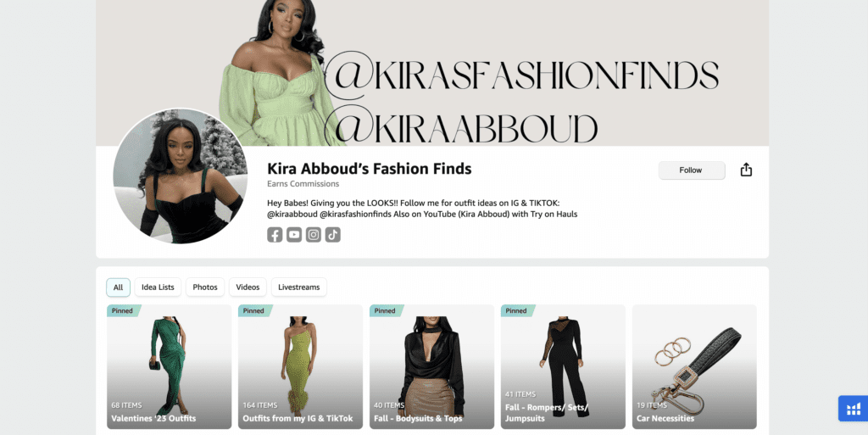This screenshot has height=435, width=868.
Task: Open Valentines '23 Outfits list
Action: pos(169,367)
